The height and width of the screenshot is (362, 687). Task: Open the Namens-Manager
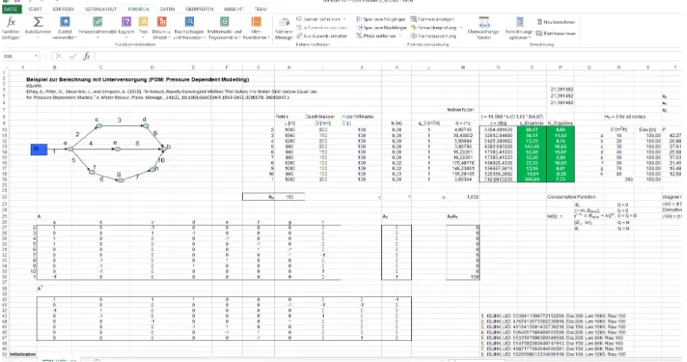(x=284, y=29)
